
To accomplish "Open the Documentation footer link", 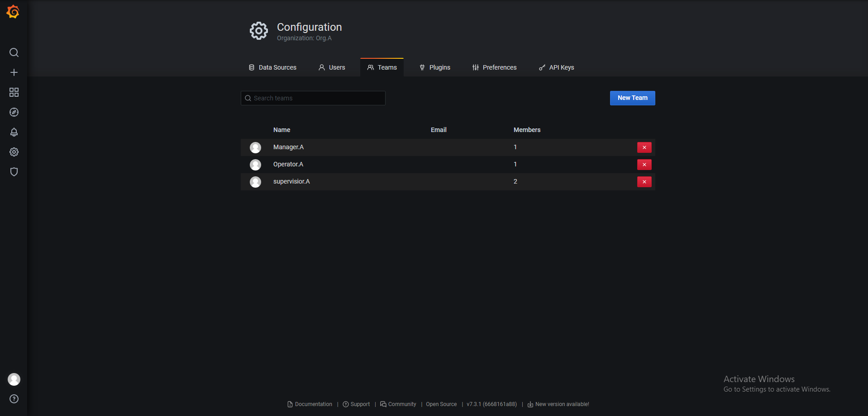I will pyautogui.click(x=310, y=404).
